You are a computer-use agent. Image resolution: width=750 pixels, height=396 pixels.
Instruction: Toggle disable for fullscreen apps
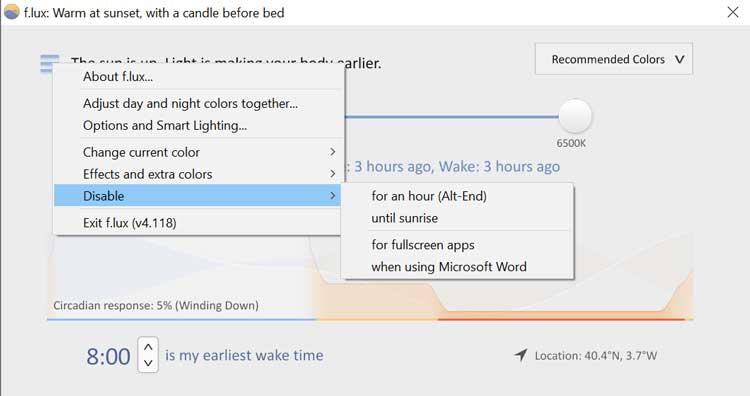point(457,245)
